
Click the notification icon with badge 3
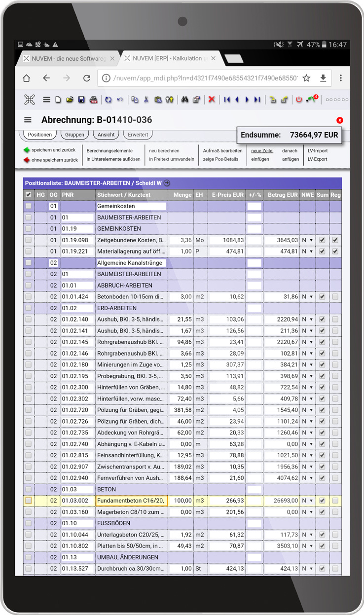click(312, 99)
